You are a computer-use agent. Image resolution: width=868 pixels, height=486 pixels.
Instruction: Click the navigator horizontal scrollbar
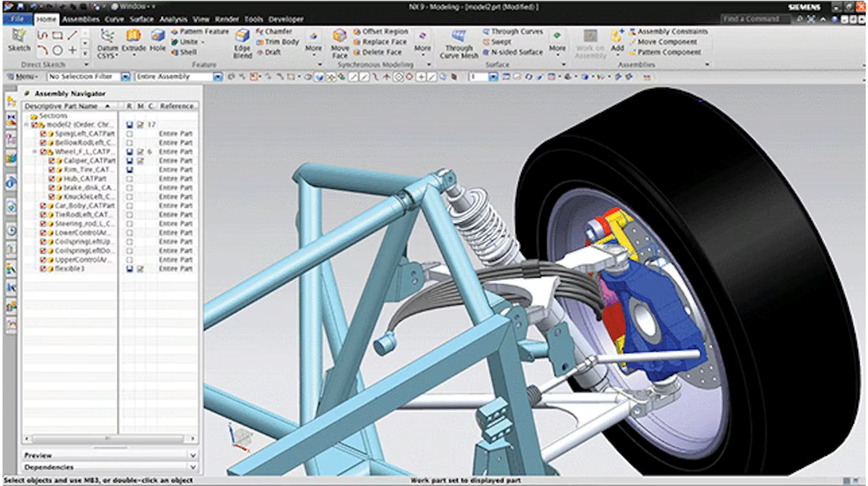(110, 438)
